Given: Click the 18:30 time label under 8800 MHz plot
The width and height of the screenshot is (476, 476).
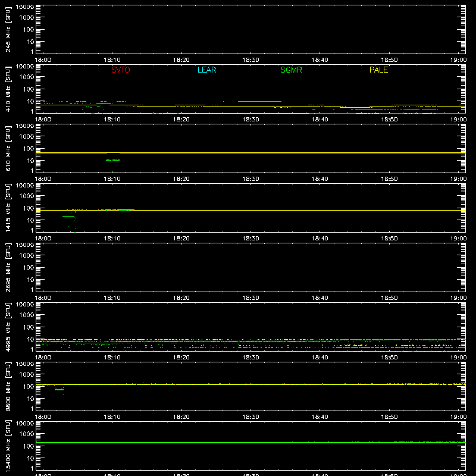Looking at the screenshot, I should tap(250, 417).
